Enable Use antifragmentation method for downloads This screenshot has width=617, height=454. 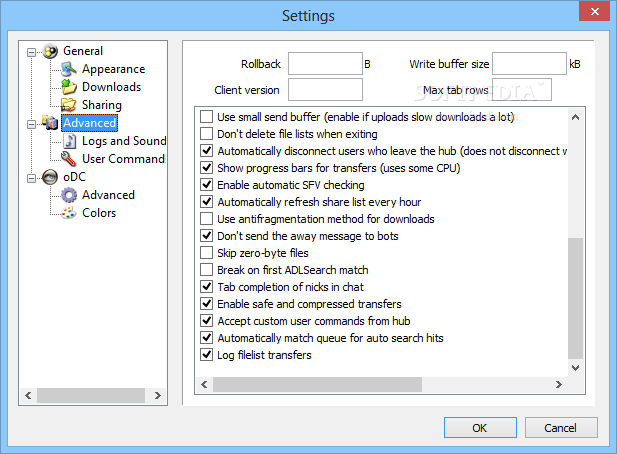[207, 219]
